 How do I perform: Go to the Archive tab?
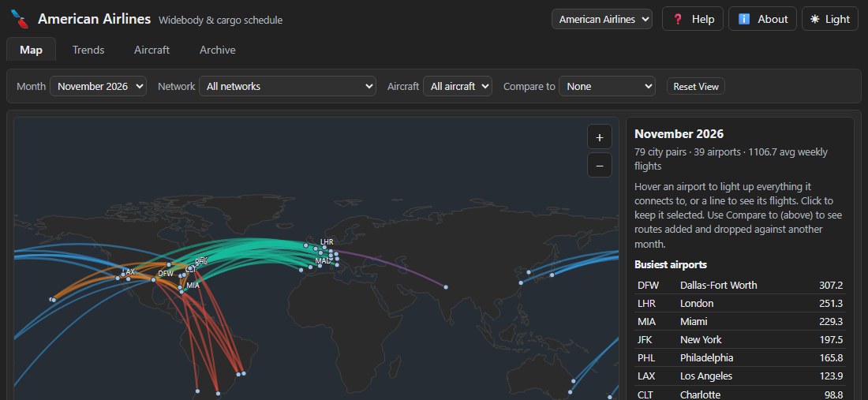[x=218, y=50]
